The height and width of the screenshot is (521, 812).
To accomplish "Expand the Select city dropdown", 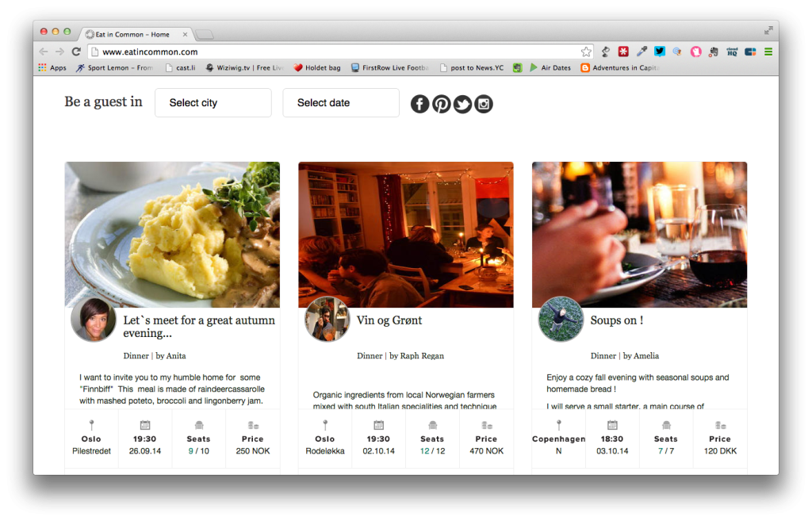I will [213, 102].
